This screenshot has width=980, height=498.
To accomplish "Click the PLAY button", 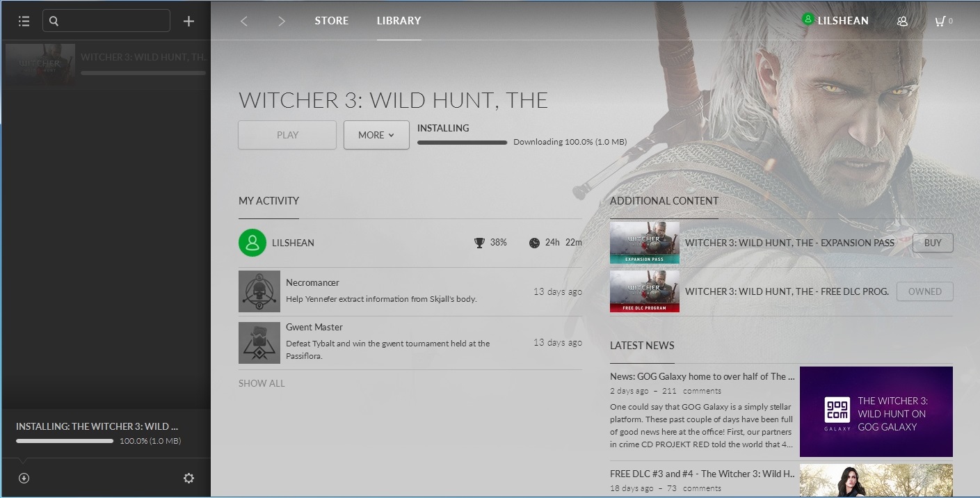I will (x=287, y=135).
